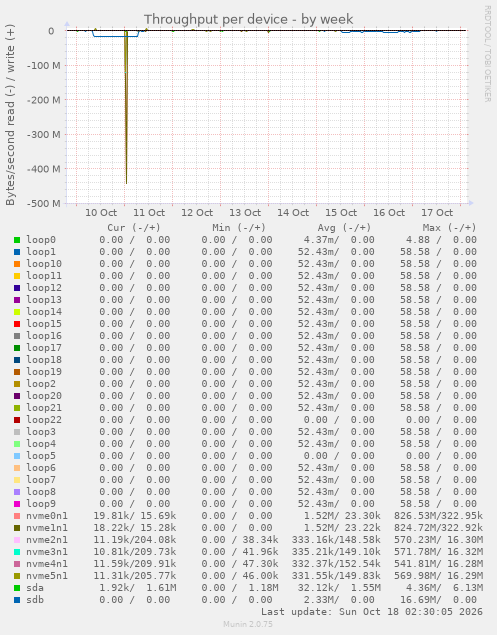Click the 'Min (-/+)' column header
Screen dimensions: 497x635
click(239, 228)
